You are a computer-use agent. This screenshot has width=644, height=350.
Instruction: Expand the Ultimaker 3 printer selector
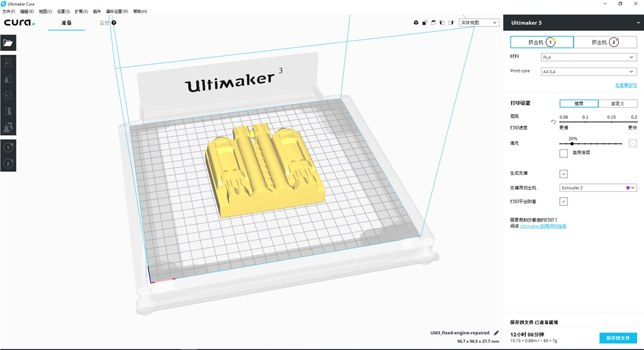pyautogui.click(x=638, y=23)
